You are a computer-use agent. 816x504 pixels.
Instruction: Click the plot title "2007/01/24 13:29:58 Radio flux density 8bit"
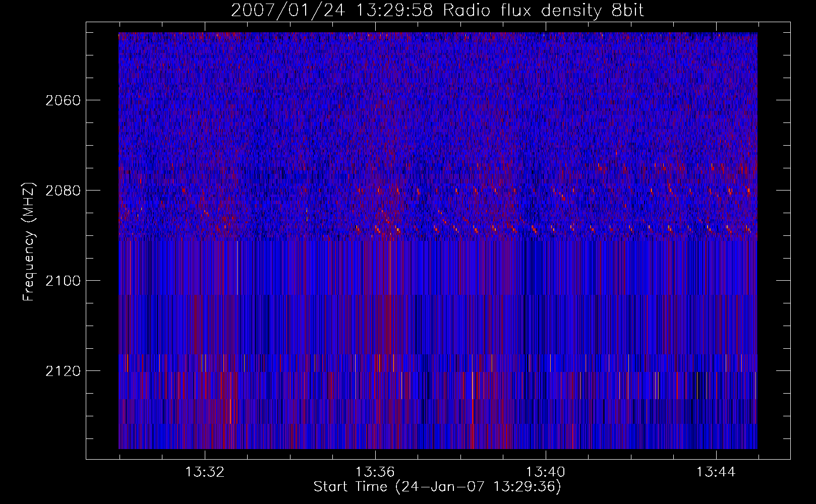click(437, 11)
